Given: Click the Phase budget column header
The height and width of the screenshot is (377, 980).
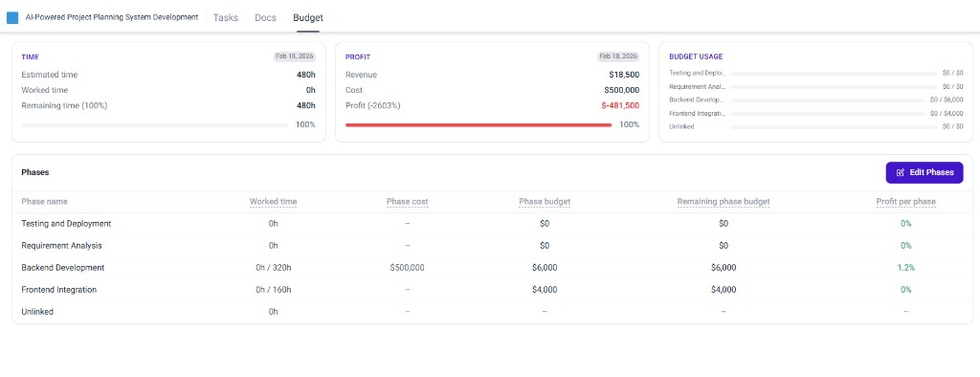Looking at the screenshot, I should coord(545,202).
